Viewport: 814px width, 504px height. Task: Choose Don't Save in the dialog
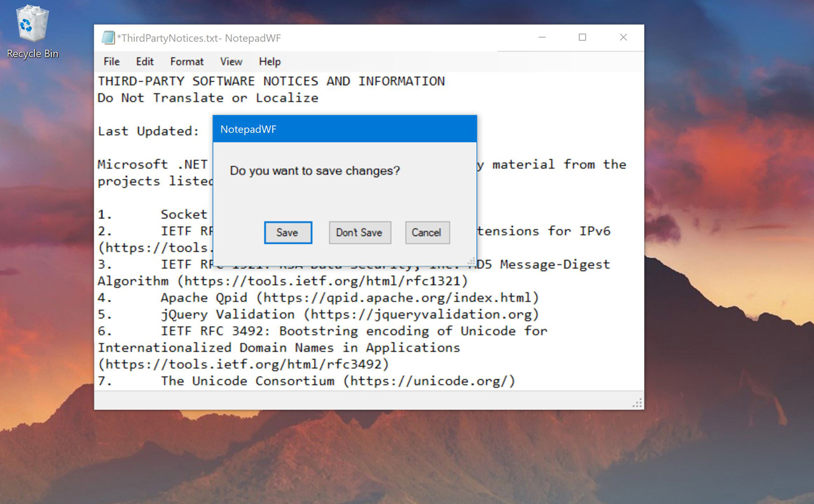359,233
